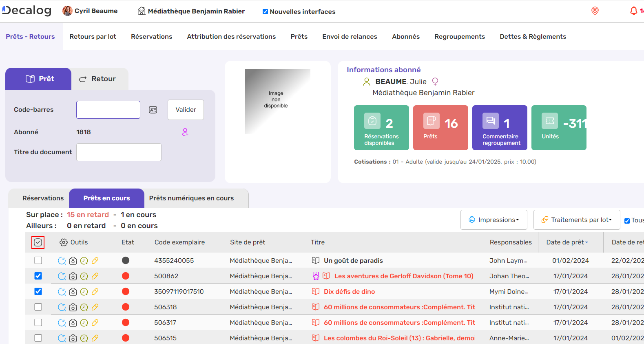Viewport: 644px width, 344px height.
Task: Click the blue search-history icon for exemplaire 506318
Action: coord(62,307)
